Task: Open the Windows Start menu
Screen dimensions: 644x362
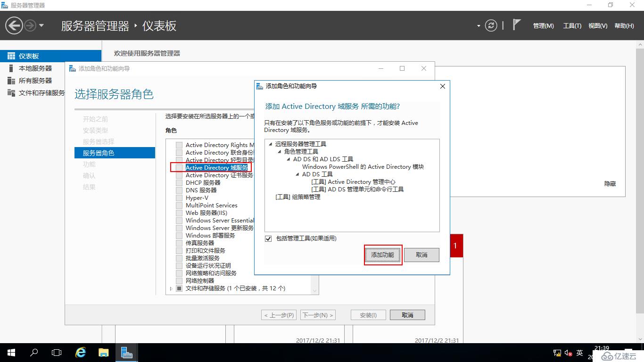Action: click(x=11, y=353)
